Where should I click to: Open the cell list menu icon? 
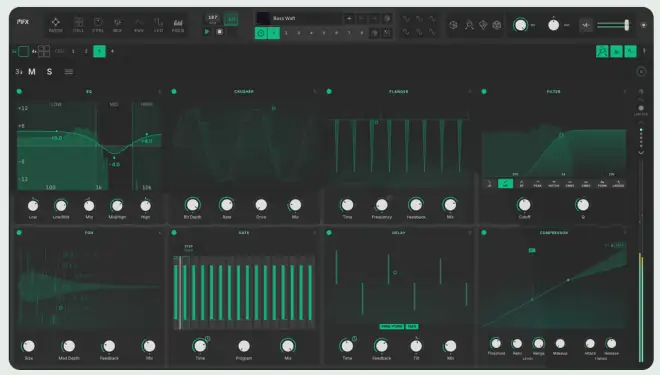[x=69, y=72]
